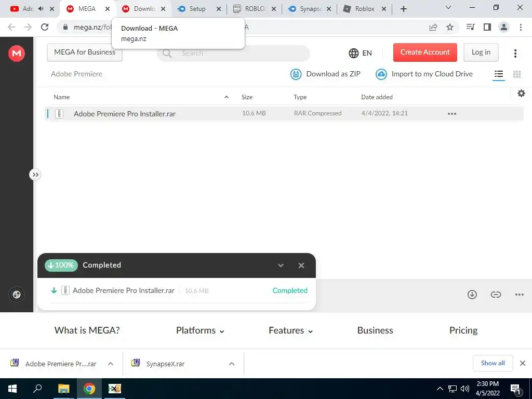Viewport: 532px width, 399px height.
Task: Open the sync icon at the sidebar bottom
Action: [x=16, y=295]
